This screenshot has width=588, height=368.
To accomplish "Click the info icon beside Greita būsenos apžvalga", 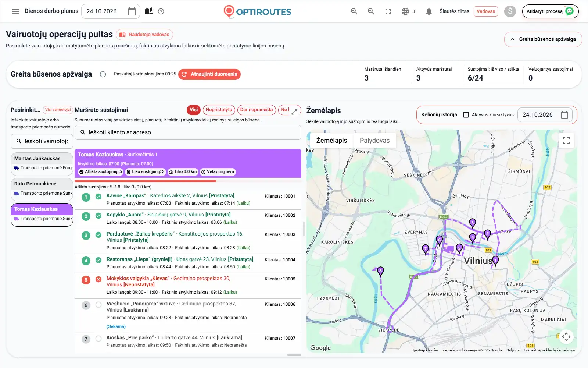I will coord(103,74).
